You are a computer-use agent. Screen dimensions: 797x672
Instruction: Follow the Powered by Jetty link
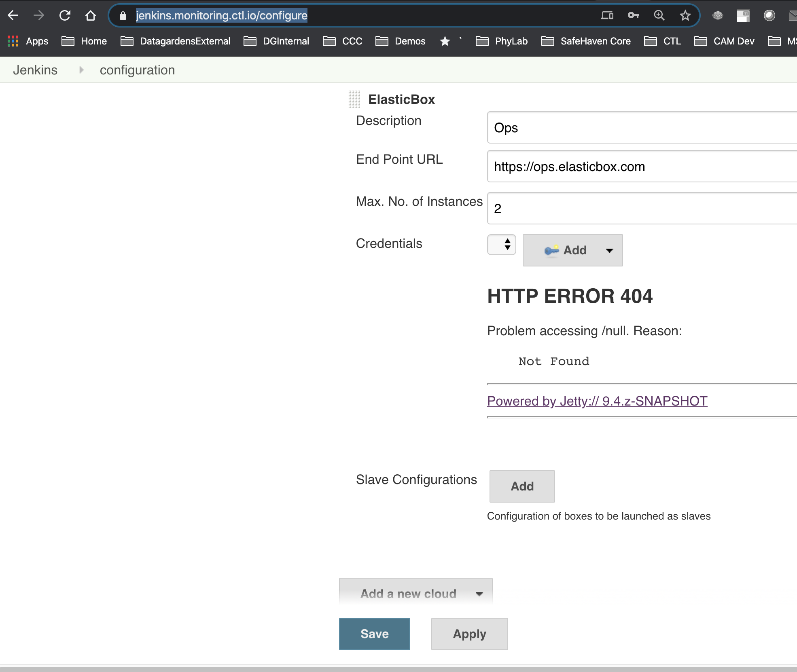(x=597, y=401)
